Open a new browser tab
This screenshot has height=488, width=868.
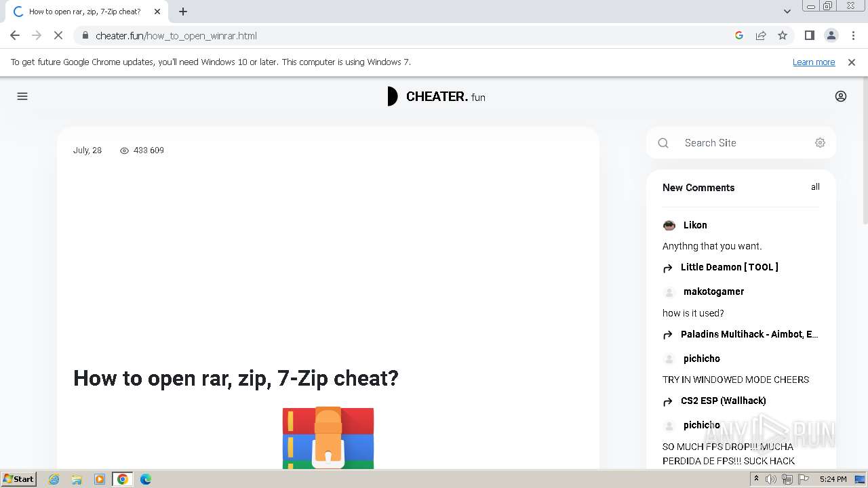coord(183,12)
